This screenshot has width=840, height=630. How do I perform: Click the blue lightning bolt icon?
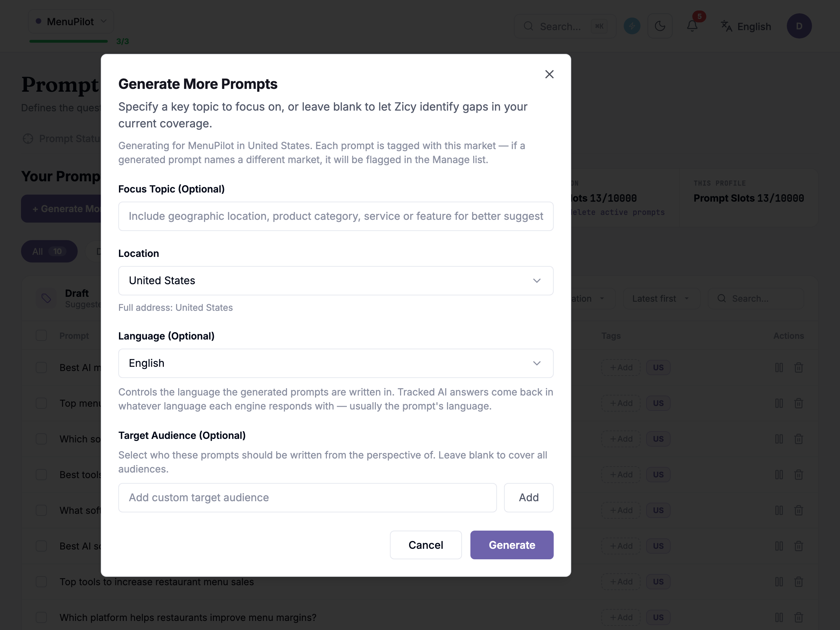coord(632,26)
